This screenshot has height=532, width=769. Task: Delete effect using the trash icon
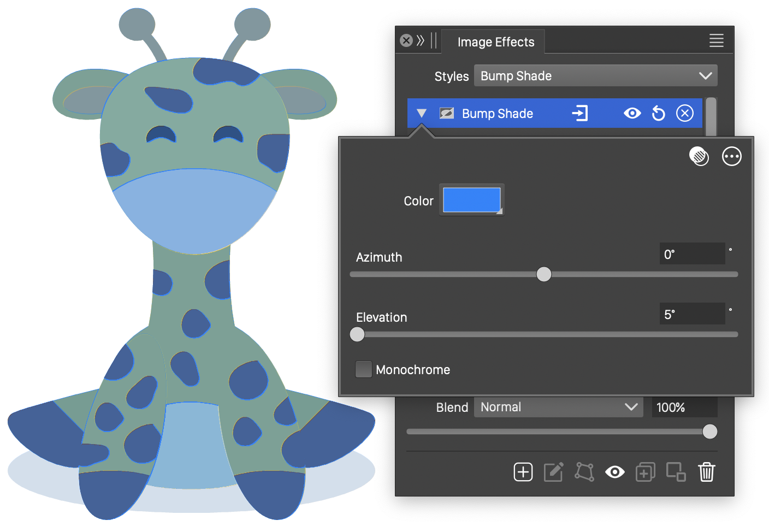706,472
